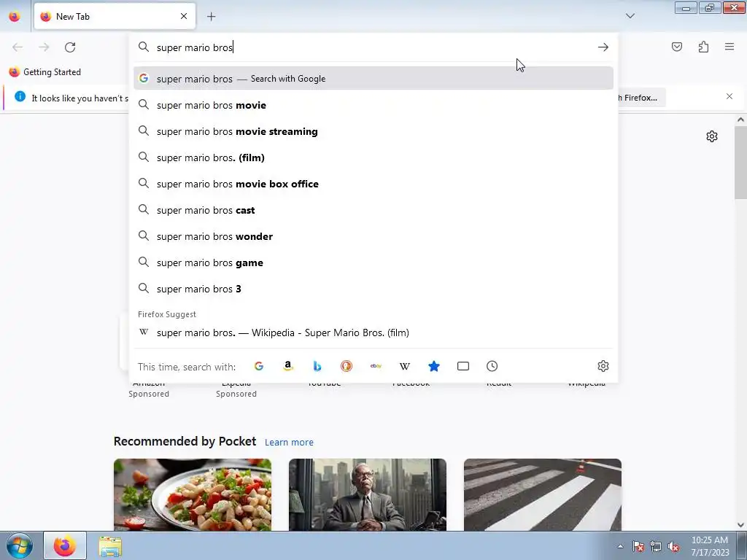The image size is (747, 560).
Task: Open Firefox View icon in the tab strip
Action: (15, 16)
